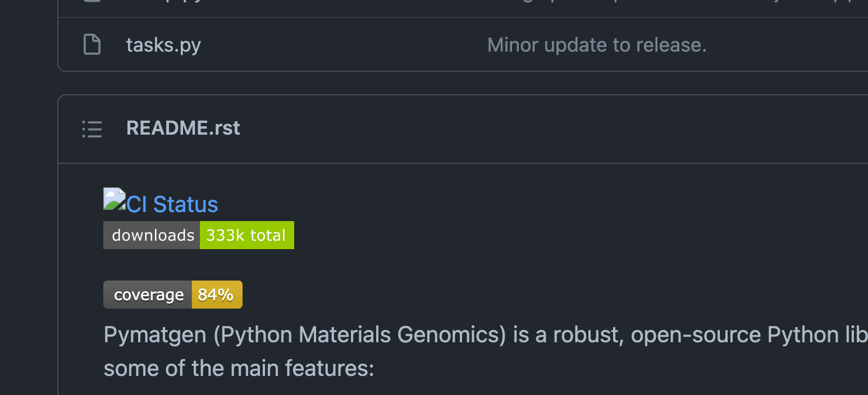Click the broken CI Status image icon
Image resolution: width=868 pixels, height=395 pixels.
pos(114,199)
